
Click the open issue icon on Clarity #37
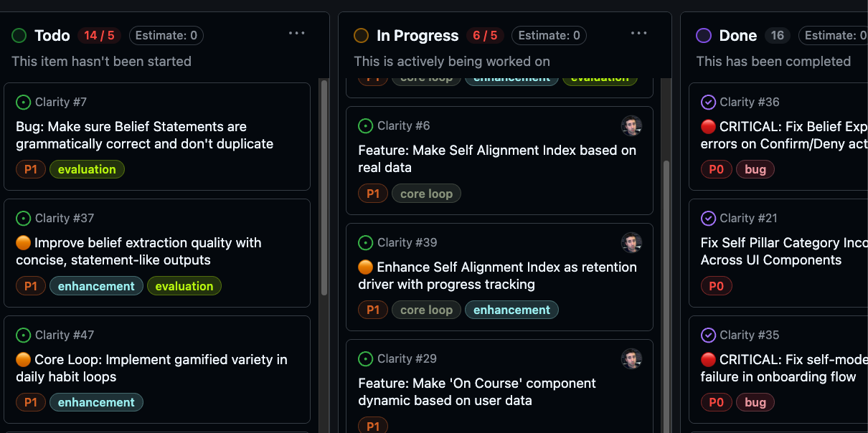pyautogui.click(x=24, y=219)
